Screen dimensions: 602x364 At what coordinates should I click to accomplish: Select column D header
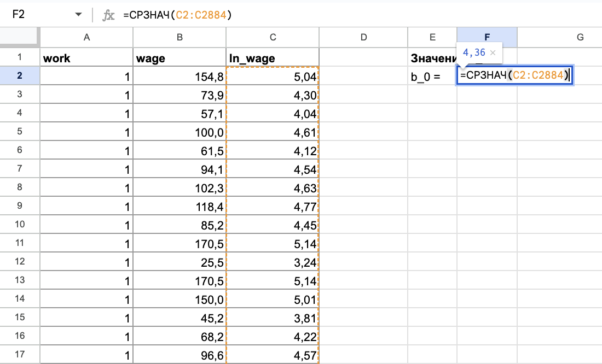(x=363, y=37)
